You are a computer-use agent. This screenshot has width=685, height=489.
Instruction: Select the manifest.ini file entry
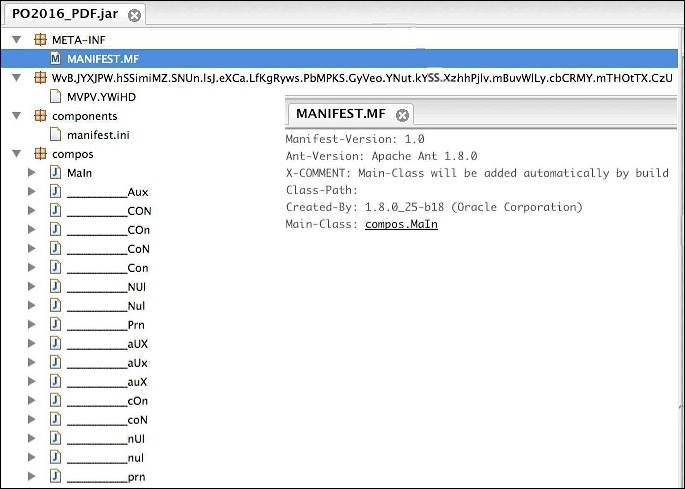point(98,135)
